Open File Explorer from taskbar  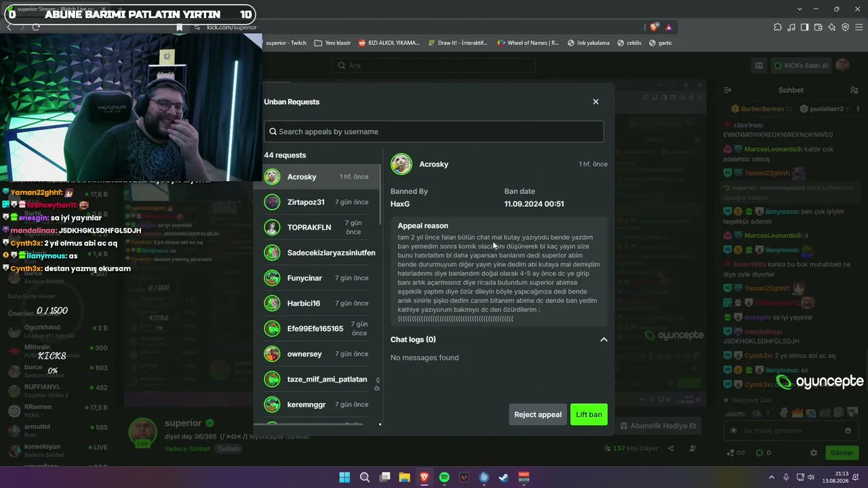pyautogui.click(x=404, y=477)
